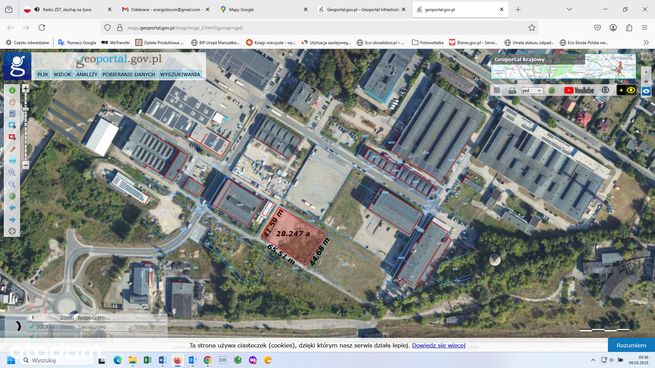Toggle the blue eye visibility button
Viewport: 655px width, 368px height.
click(646, 91)
